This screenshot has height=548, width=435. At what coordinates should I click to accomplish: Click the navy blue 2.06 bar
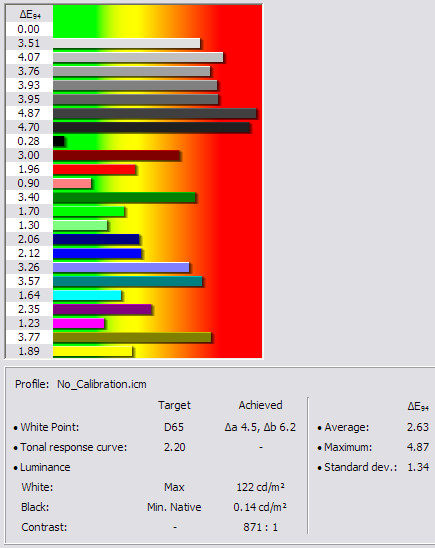click(96, 239)
